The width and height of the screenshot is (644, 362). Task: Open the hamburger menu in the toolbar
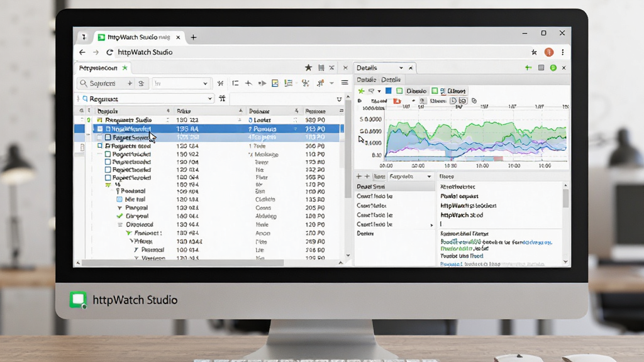coord(345,83)
